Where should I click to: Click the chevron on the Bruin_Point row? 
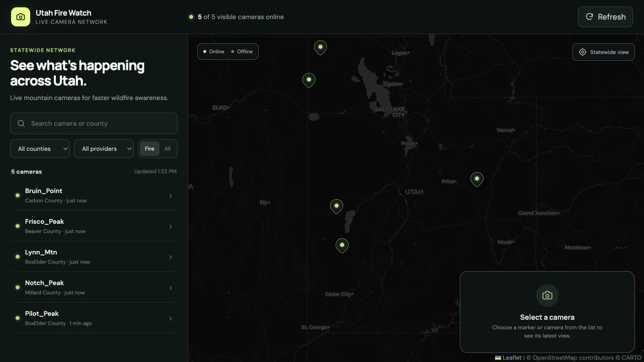pos(171,196)
